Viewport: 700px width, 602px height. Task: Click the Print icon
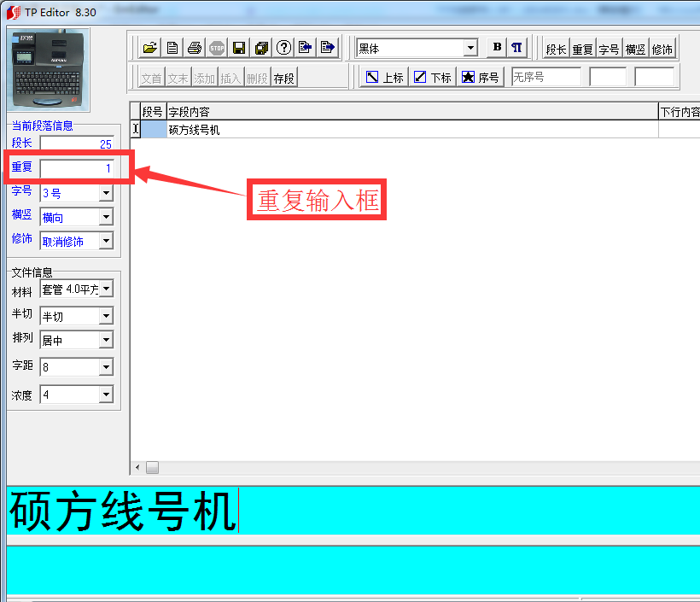pos(194,48)
